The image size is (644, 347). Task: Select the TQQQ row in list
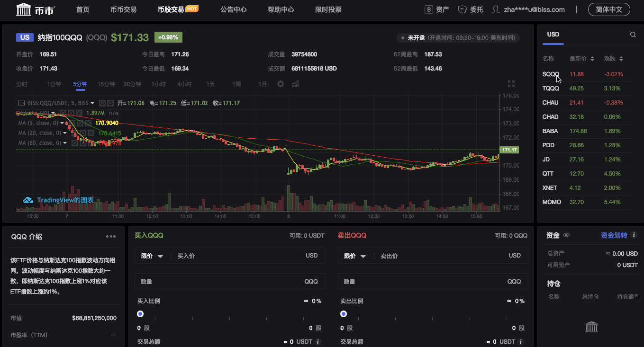point(588,89)
